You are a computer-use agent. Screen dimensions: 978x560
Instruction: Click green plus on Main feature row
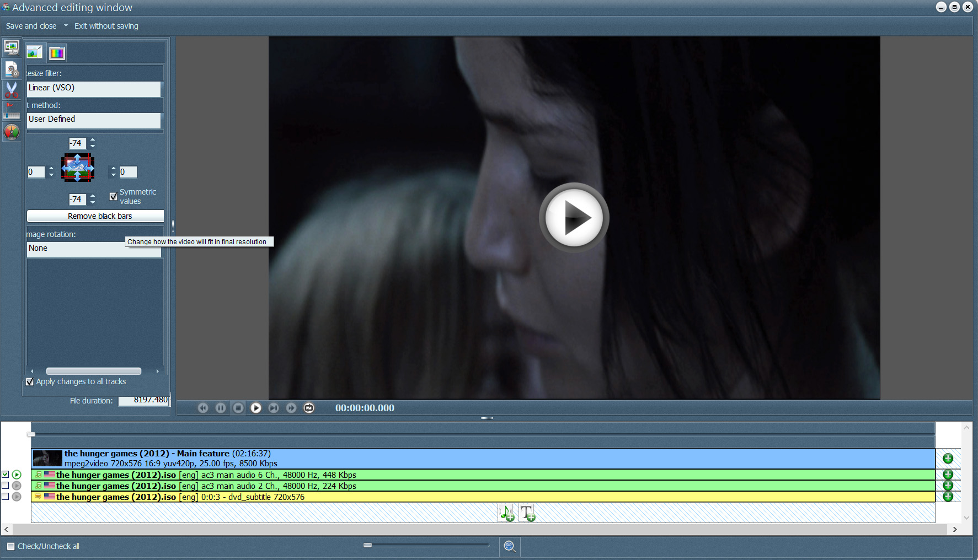coord(948,459)
